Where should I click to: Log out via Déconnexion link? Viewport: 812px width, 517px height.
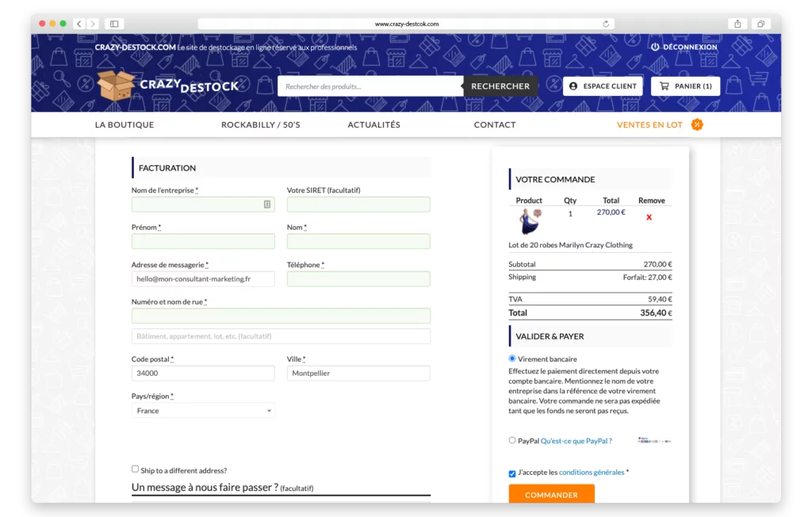pyautogui.click(x=684, y=47)
